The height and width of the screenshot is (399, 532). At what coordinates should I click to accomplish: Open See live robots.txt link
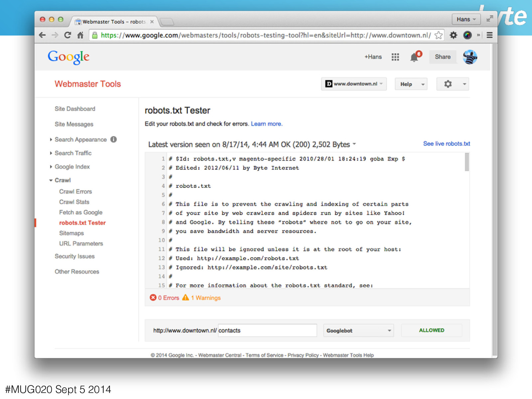(x=447, y=144)
